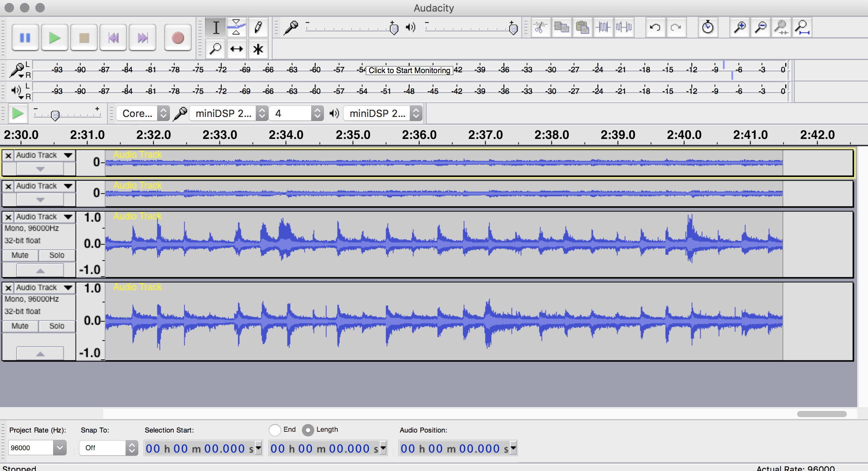This screenshot has height=471, width=868.
Task: Open the Snap To Off dropdown
Action: click(108, 448)
